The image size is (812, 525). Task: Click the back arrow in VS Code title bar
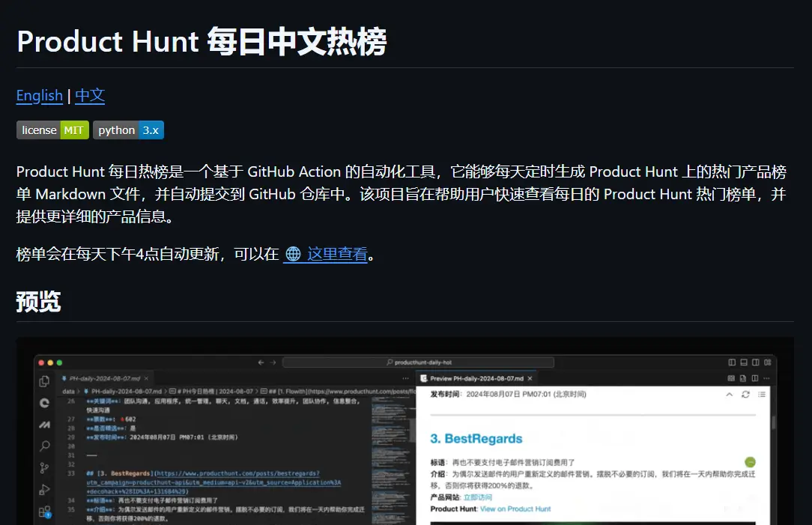(261, 362)
